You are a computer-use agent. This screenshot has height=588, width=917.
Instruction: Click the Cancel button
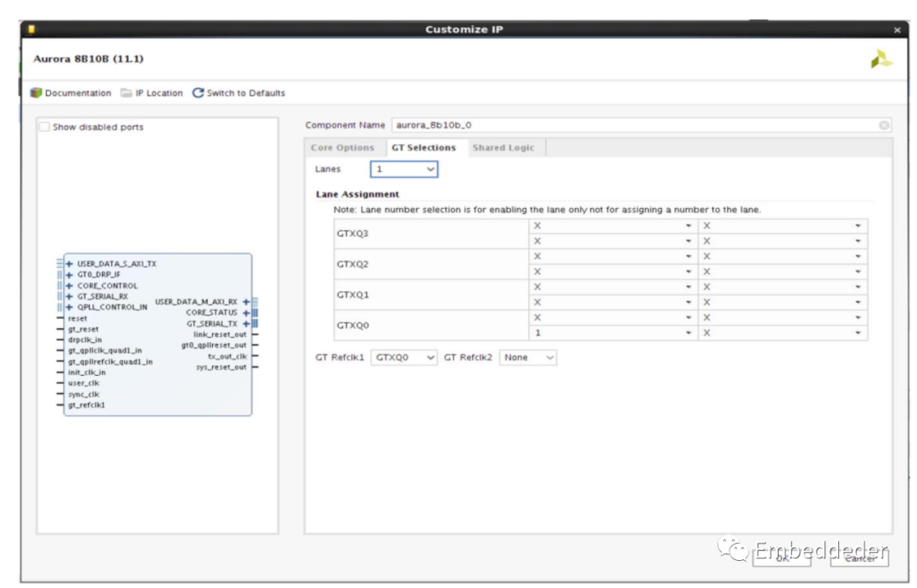pyautogui.click(x=859, y=558)
